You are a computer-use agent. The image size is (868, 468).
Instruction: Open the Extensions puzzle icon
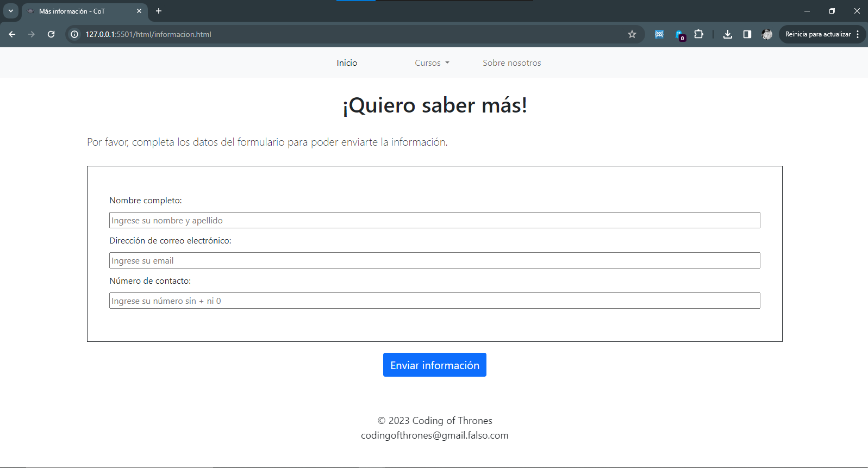pyautogui.click(x=699, y=34)
